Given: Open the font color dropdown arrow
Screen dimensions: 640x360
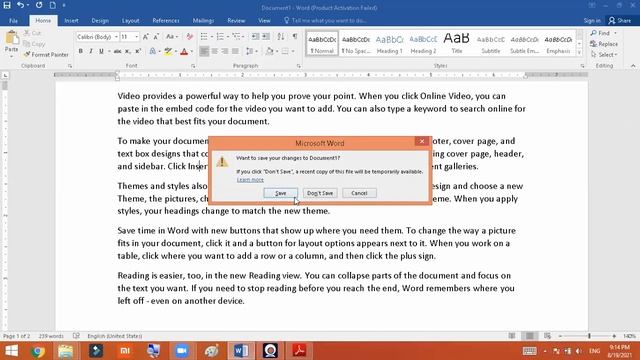Looking at the screenshot, I should [191, 51].
